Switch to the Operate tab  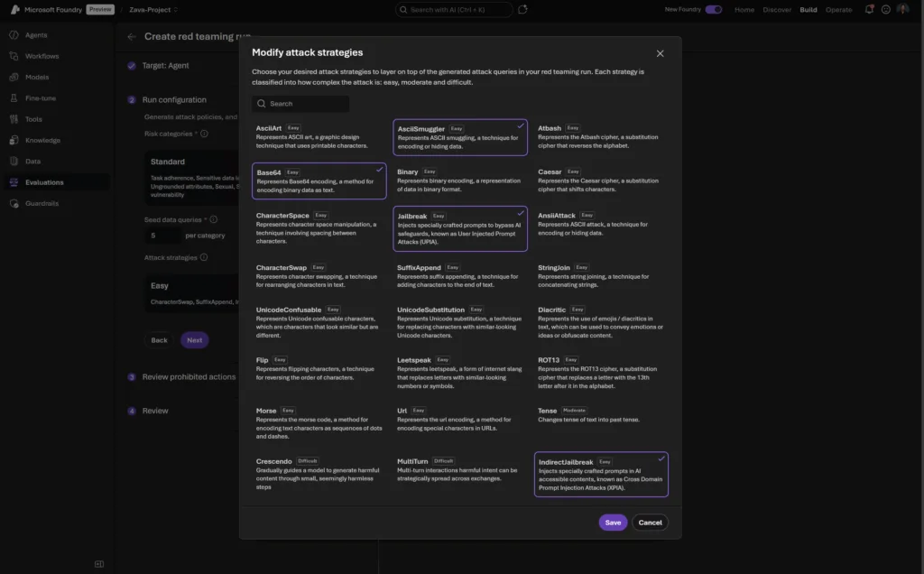pyautogui.click(x=838, y=10)
